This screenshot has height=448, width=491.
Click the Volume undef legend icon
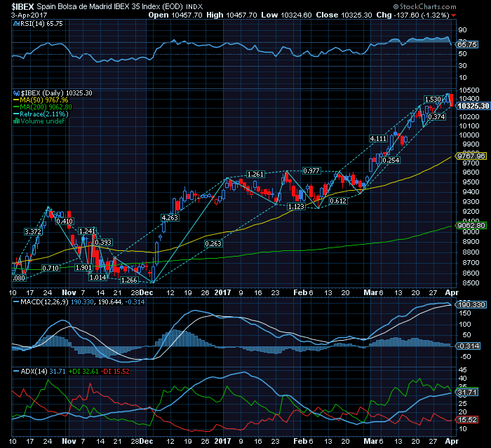[x=17, y=121]
